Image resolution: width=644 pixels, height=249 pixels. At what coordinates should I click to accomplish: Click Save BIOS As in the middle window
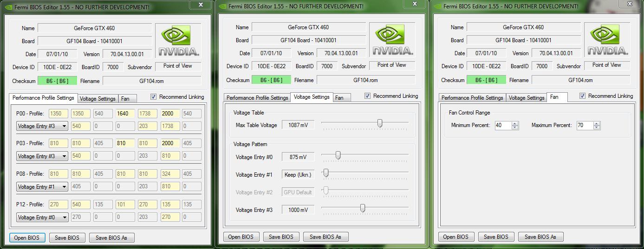point(325,237)
